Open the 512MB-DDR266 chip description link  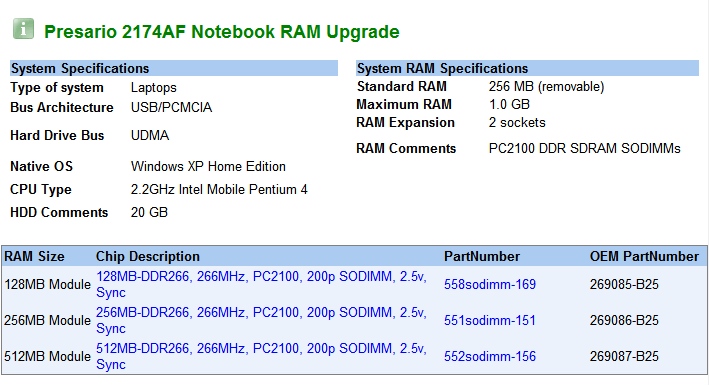click(x=261, y=356)
